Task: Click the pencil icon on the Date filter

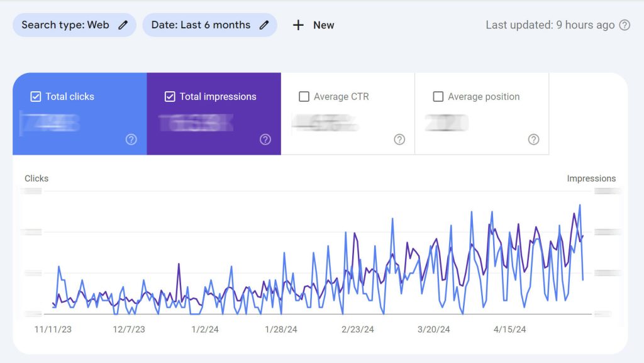Action: tap(264, 25)
